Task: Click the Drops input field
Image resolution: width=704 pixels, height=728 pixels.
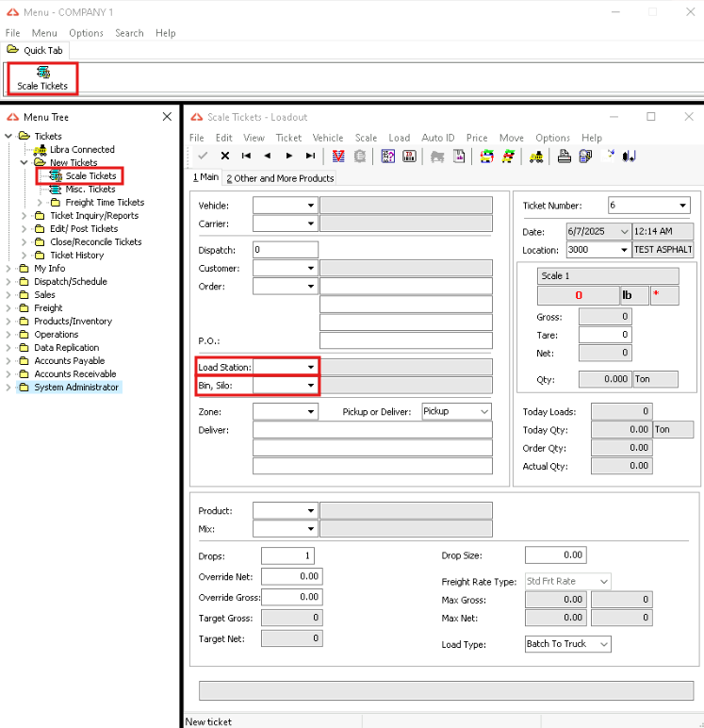Action: [x=287, y=555]
